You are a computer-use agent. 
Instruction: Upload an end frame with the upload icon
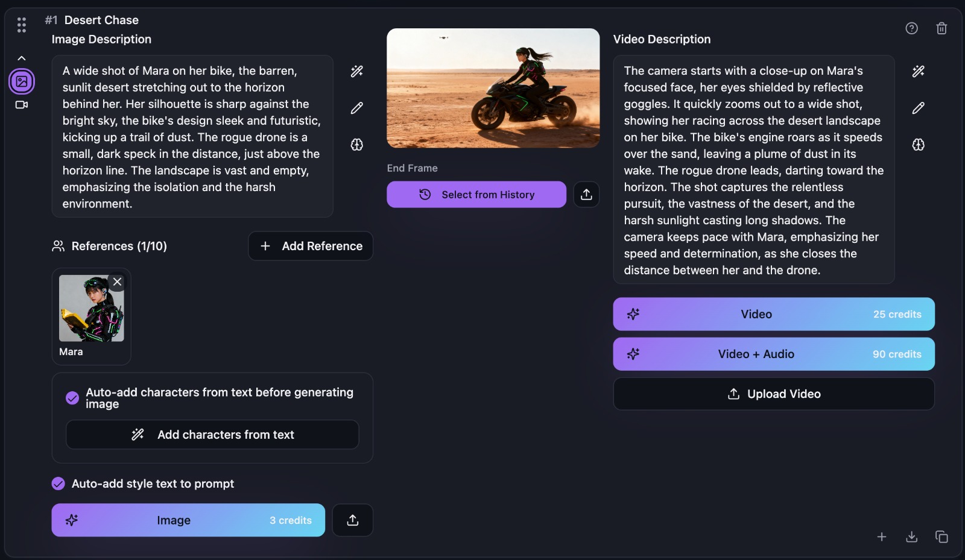(x=586, y=195)
